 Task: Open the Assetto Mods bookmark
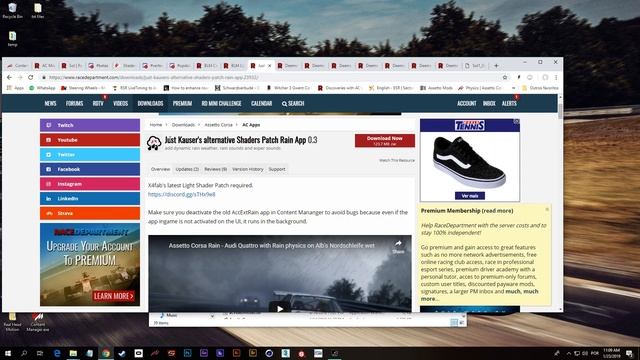(437, 88)
